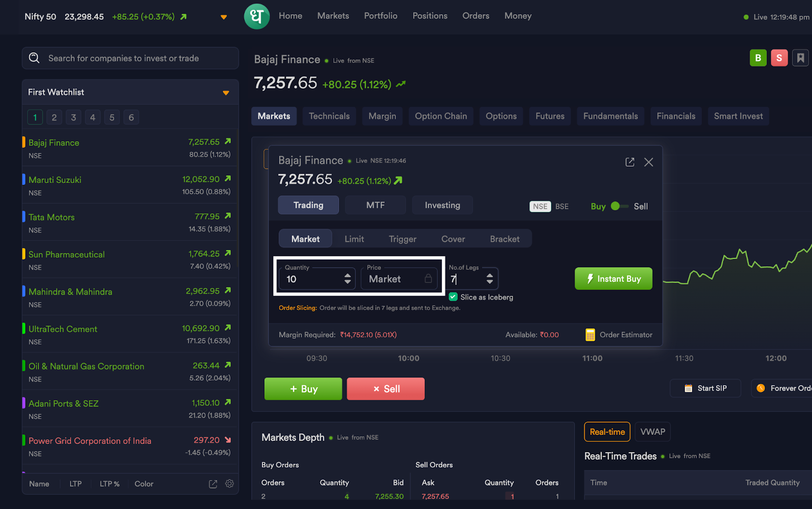812x509 pixels.
Task: Switch to watchlist number 3
Action: pyautogui.click(x=74, y=117)
